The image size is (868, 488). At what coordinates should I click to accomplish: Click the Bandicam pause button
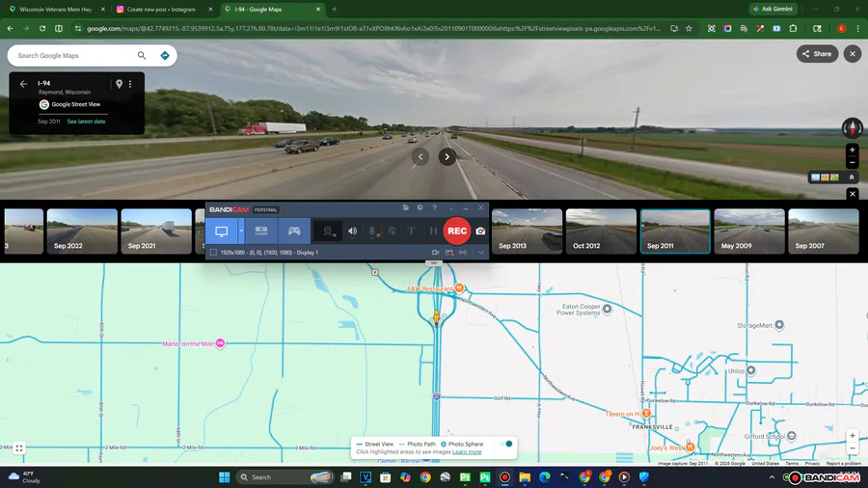433,231
